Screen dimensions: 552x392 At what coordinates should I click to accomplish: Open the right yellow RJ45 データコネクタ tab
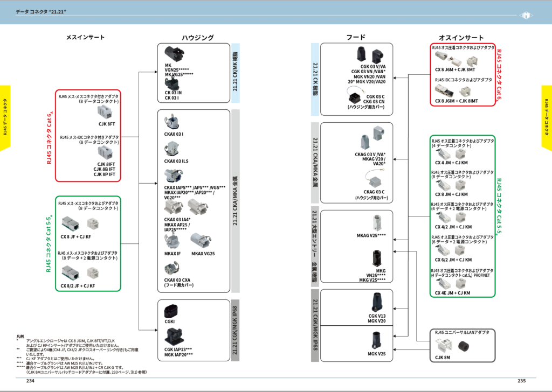[x=546, y=117]
